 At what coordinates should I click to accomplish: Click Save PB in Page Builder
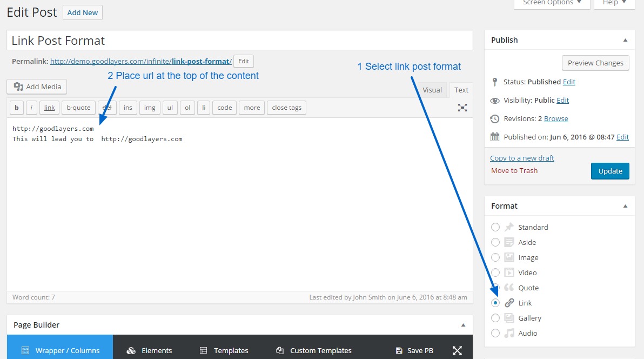[414, 350]
